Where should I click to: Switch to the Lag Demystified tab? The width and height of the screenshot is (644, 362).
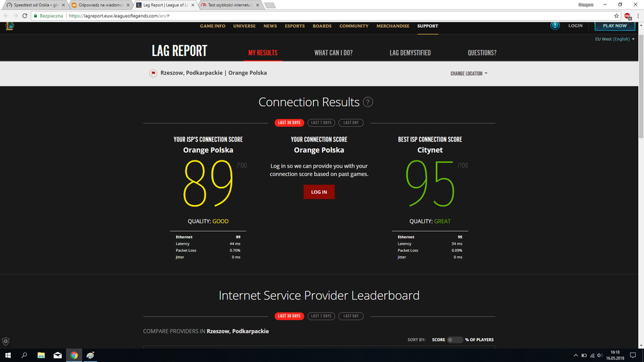pos(410,53)
